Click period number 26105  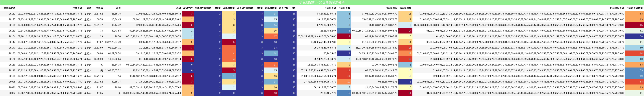coord(12,76)
